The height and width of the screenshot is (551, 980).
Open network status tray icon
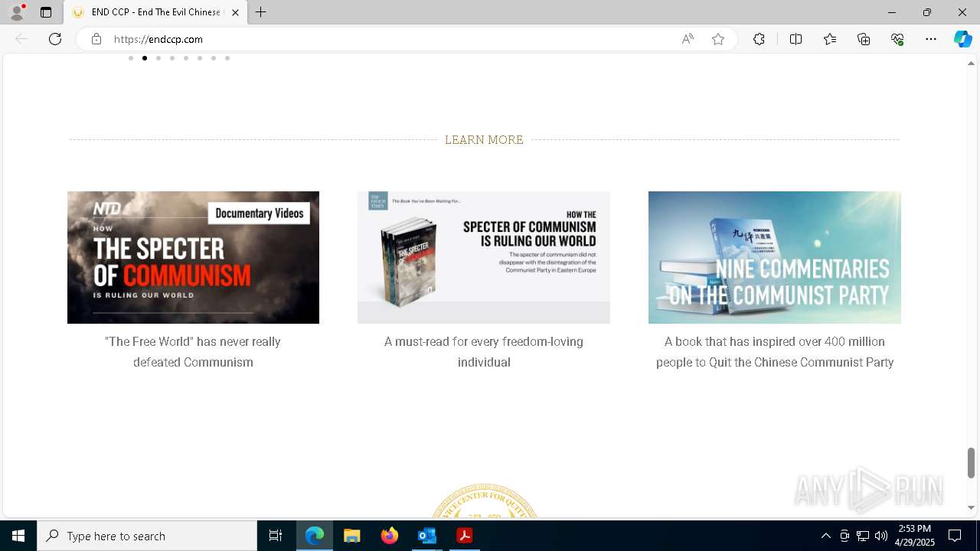click(863, 536)
